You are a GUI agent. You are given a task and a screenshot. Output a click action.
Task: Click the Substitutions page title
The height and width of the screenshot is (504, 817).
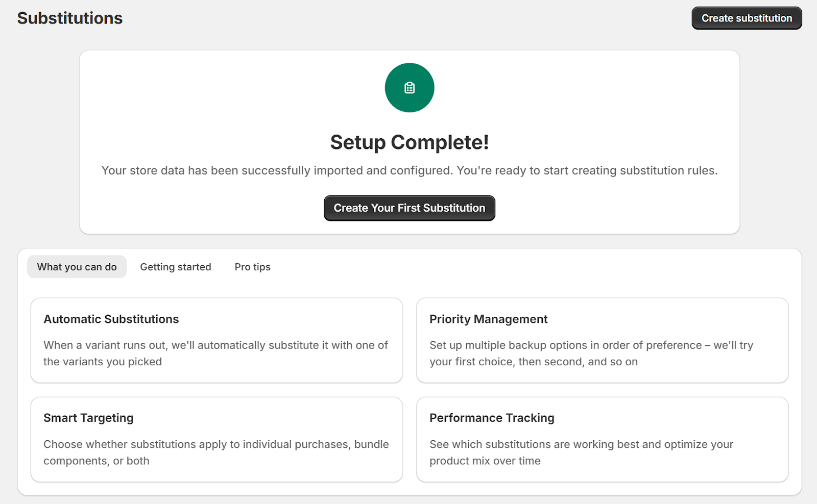click(70, 18)
